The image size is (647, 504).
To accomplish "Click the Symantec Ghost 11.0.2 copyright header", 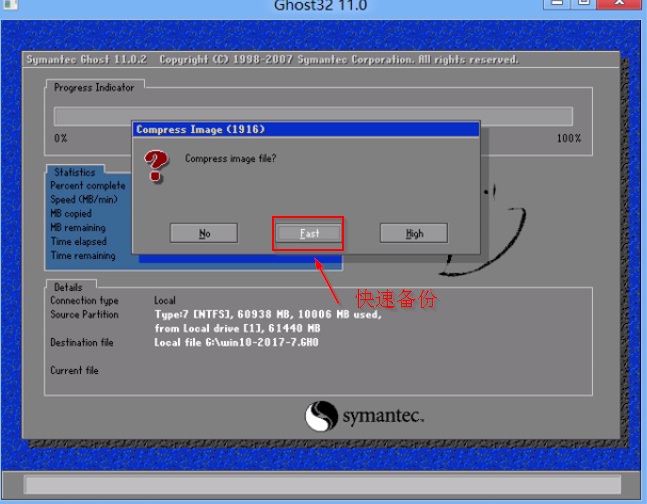I will point(272,60).
